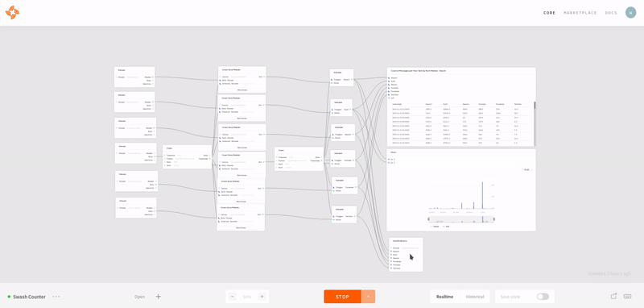Click the Open button in the bottom bar
The height and width of the screenshot is (308, 644).
pyautogui.click(x=139, y=297)
